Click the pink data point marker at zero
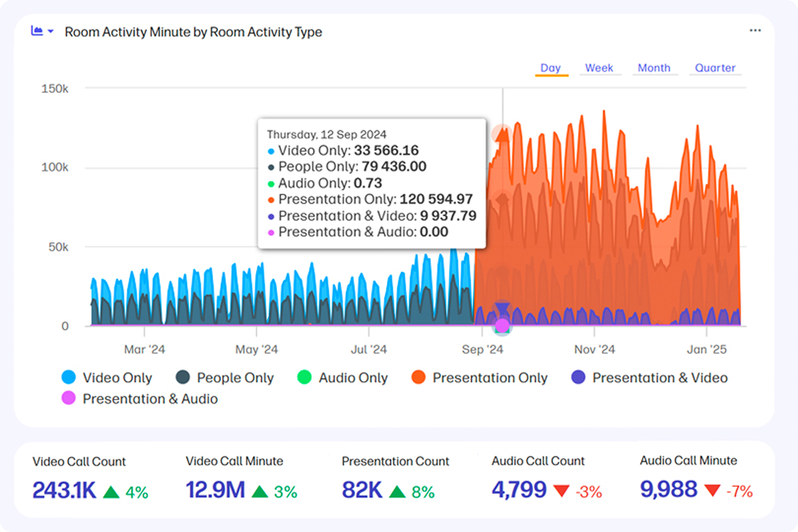Image resolution: width=798 pixels, height=532 pixels. 502,326
